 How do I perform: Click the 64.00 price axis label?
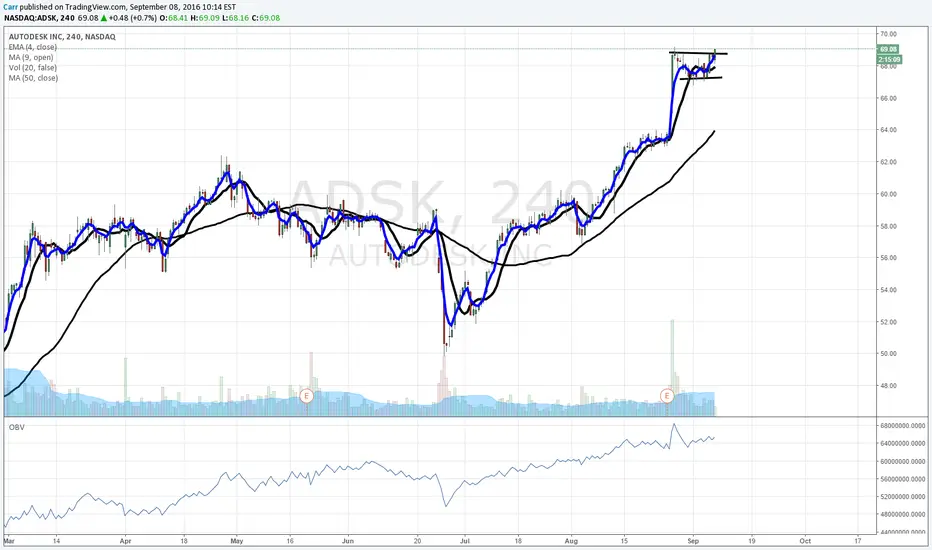(x=889, y=130)
